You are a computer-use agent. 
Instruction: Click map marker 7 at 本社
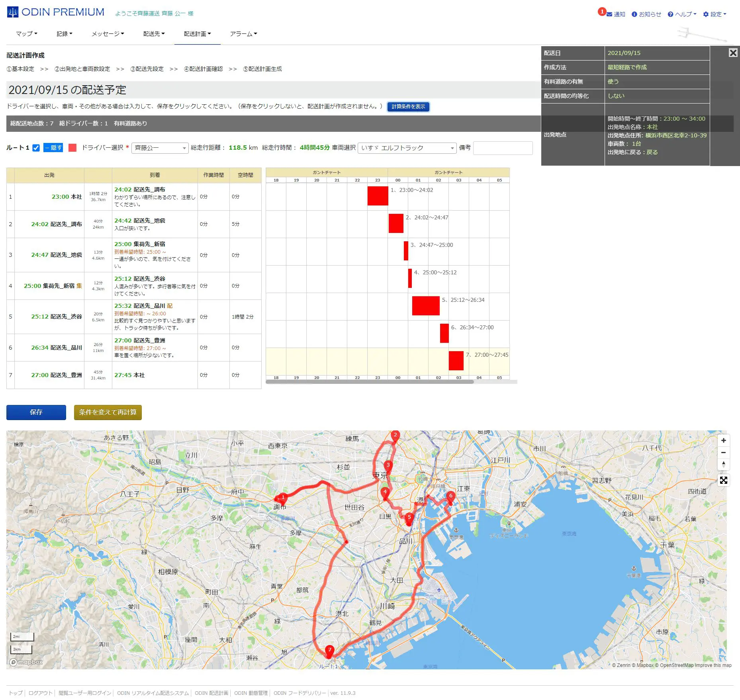(x=329, y=651)
